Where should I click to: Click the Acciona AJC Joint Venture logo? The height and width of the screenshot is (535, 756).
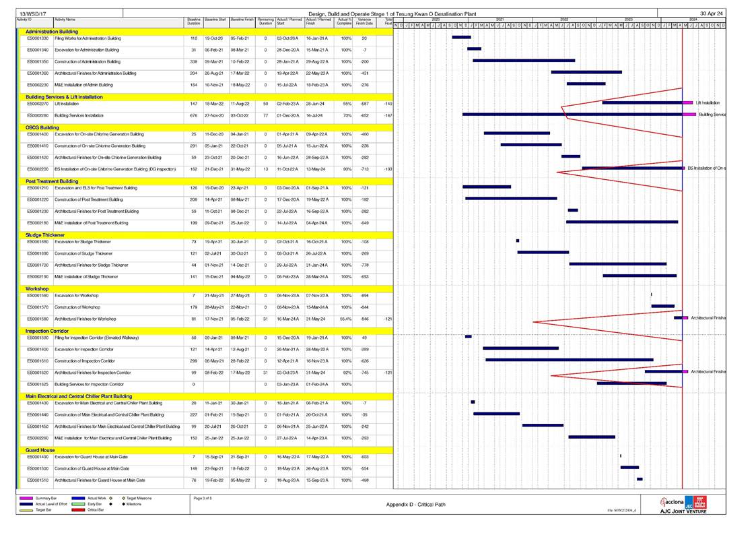point(682,505)
